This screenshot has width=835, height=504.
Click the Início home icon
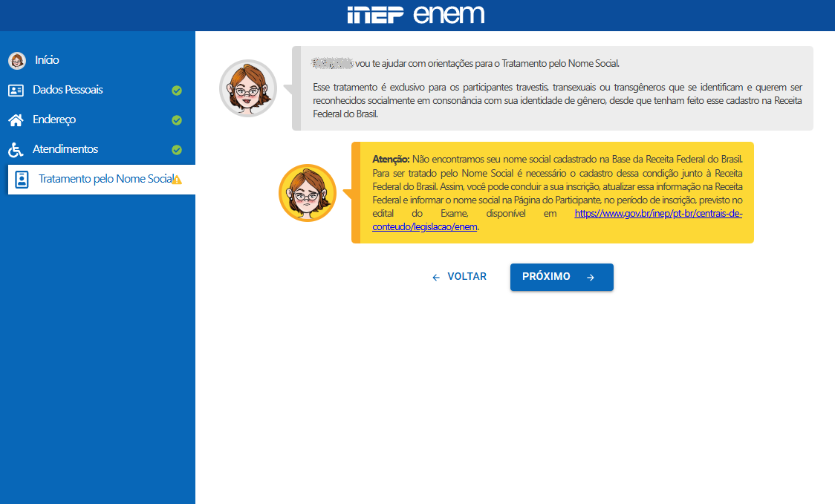pyautogui.click(x=17, y=60)
